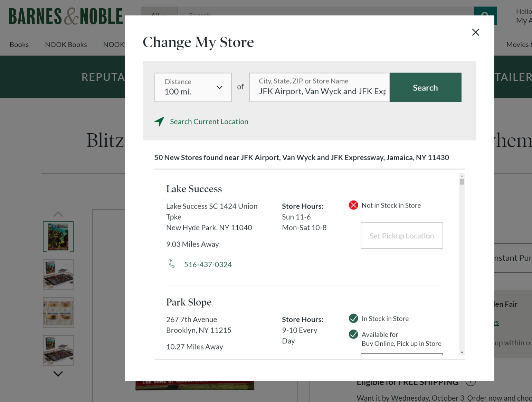Viewport: 532px width, 402px height.
Task: Click thumbnail carousel down chevron
Action: [58, 374]
